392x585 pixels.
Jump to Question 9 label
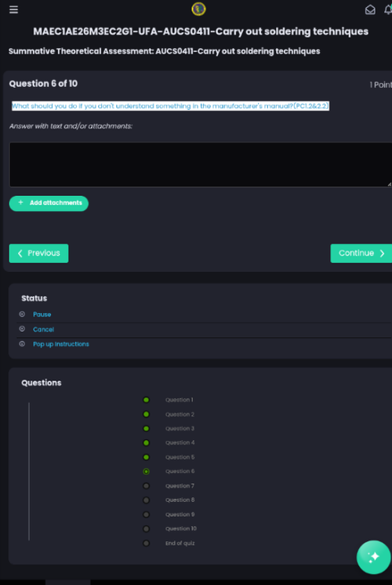click(180, 514)
